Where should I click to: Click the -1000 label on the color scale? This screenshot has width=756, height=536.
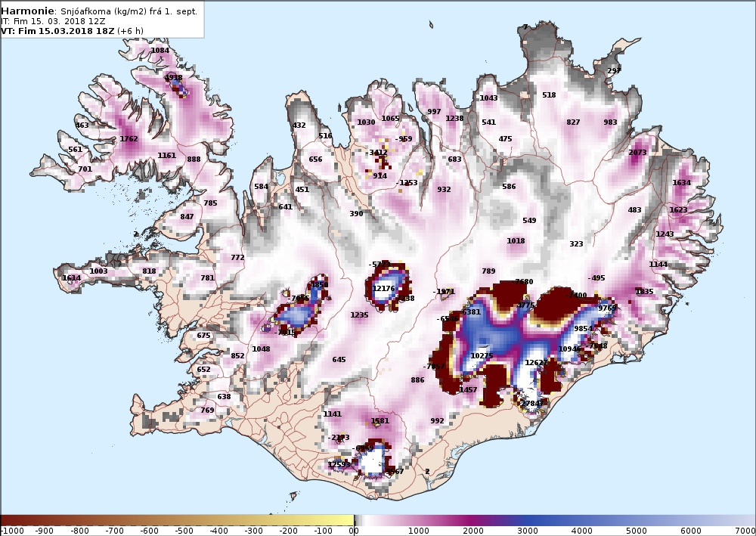click(x=11, y=531)
